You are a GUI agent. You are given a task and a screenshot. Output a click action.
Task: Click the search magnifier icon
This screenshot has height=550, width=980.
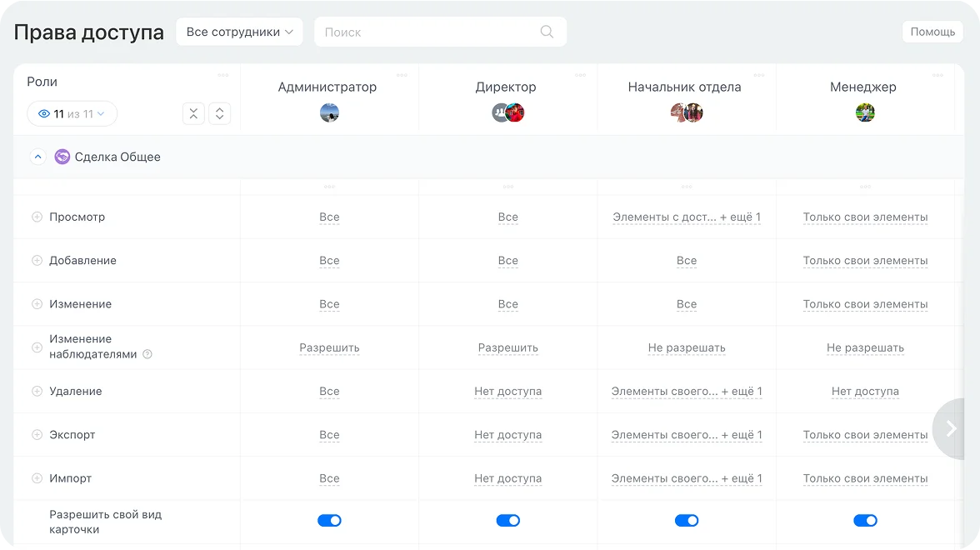[x=547, y=32]
